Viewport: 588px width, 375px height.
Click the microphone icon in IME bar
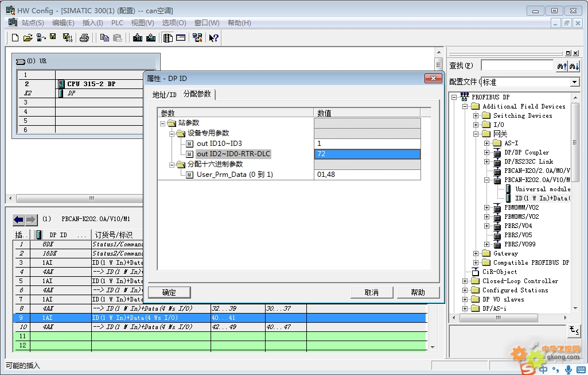[568, 369]
